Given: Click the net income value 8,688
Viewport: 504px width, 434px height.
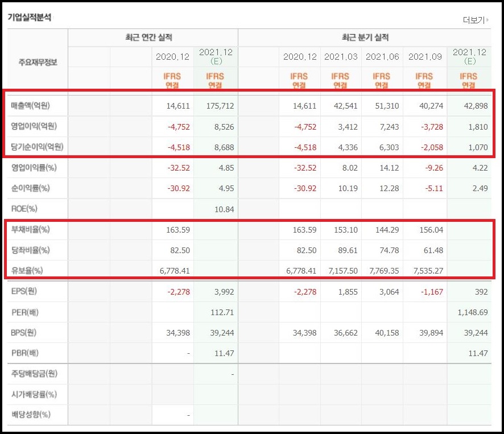Looking at the screenshot, I should pos(224,147).
